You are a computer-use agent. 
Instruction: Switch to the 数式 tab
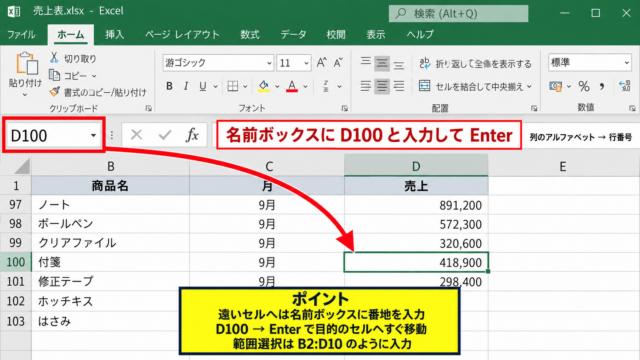[249, 35]
